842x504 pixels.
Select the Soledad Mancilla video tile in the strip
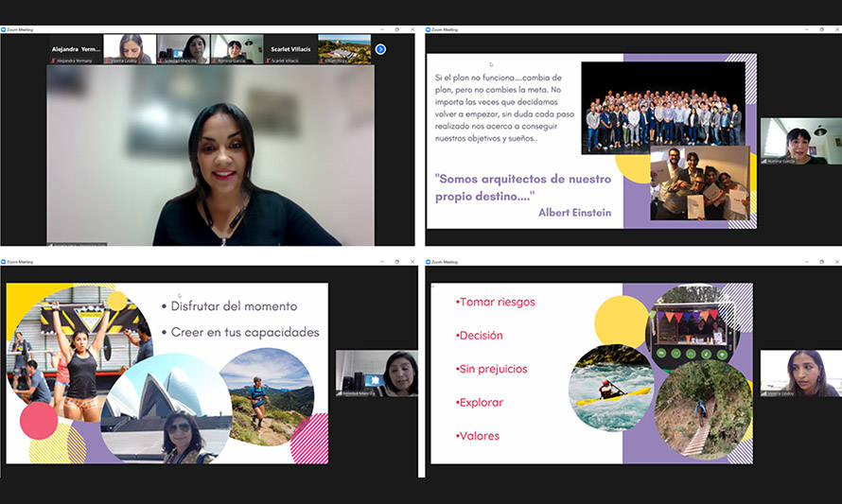coord(184,49)
